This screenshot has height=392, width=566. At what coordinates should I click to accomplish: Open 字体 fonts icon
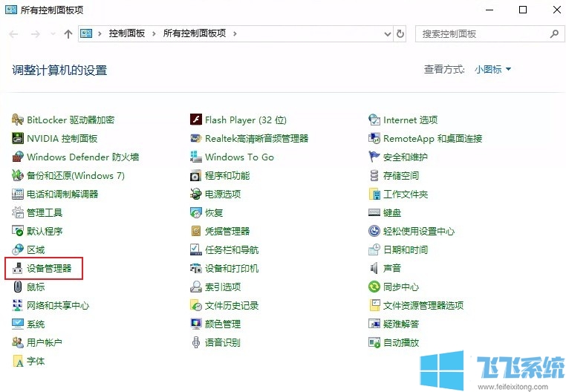pyautogui.click(x=18, y=361)
